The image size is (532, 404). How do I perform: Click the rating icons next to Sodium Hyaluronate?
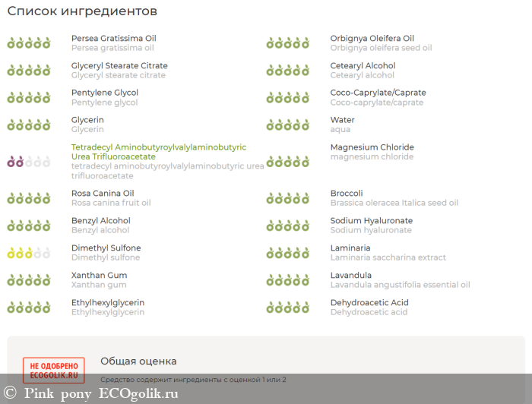tap(287, 226)
